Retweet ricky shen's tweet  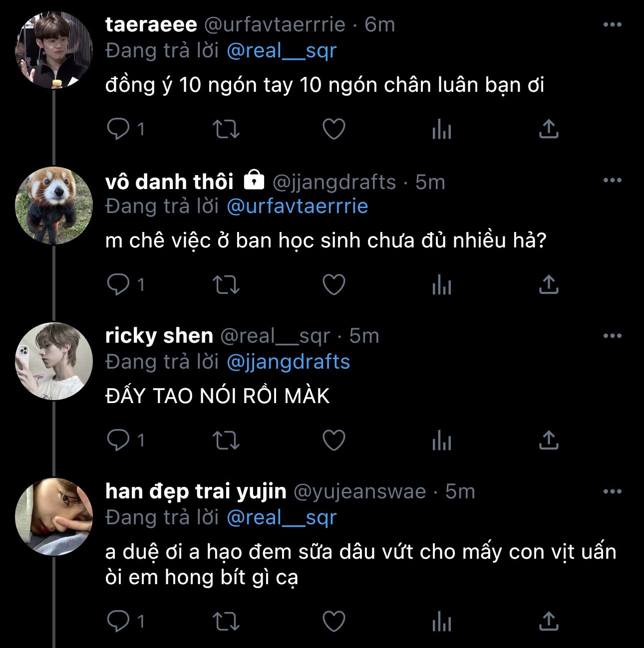pos(226,440)
